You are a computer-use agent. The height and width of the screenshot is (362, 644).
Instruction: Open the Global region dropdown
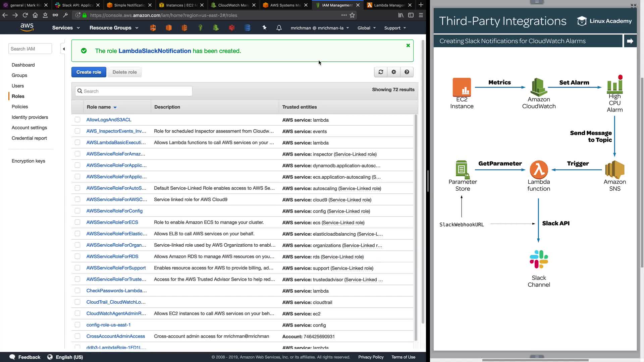(x=366, y=28)
